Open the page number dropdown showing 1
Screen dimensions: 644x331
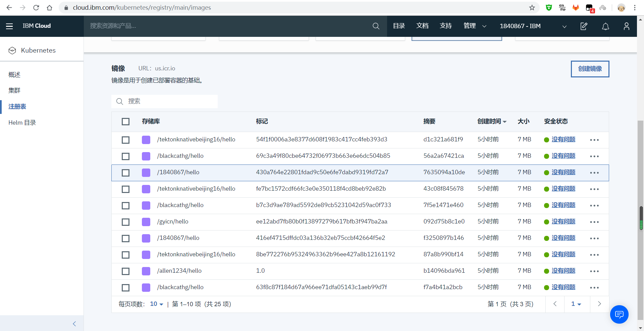click(x=576, y=304)
